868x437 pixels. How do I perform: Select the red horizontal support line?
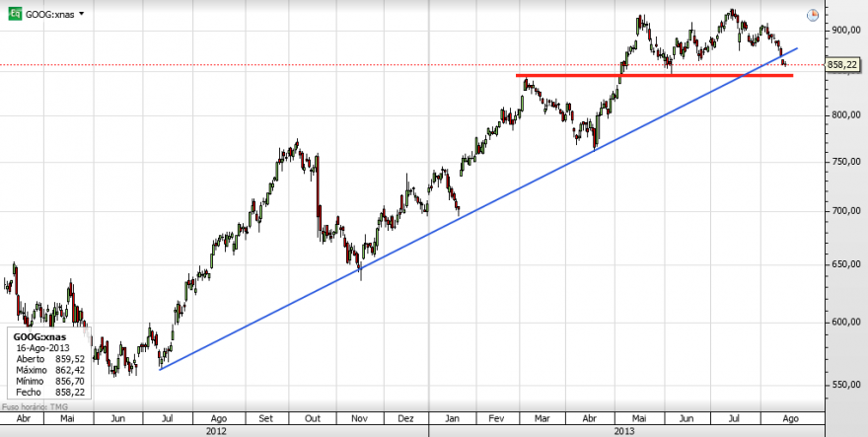(x=654, y=75)
